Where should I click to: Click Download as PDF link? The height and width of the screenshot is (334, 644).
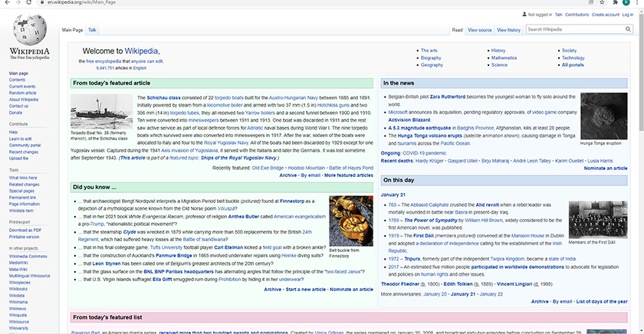tap(25, 230)
